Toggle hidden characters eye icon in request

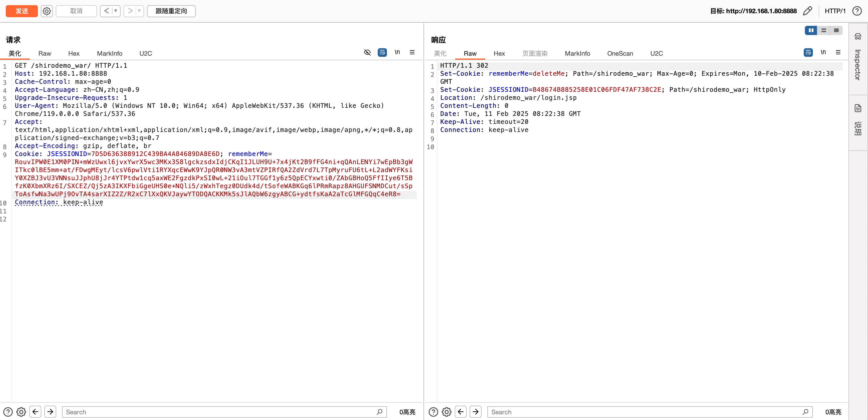click(367, 52)
